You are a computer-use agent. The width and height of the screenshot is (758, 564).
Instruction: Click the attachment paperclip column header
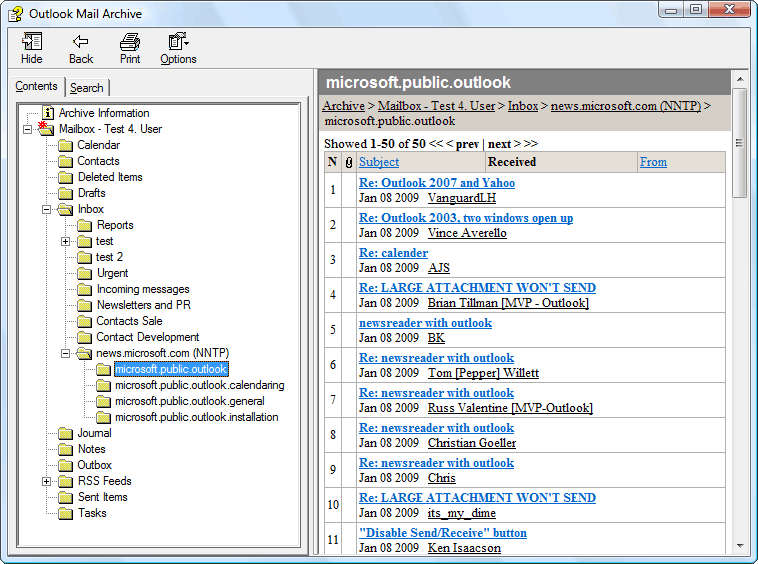[x=349, y=162]
